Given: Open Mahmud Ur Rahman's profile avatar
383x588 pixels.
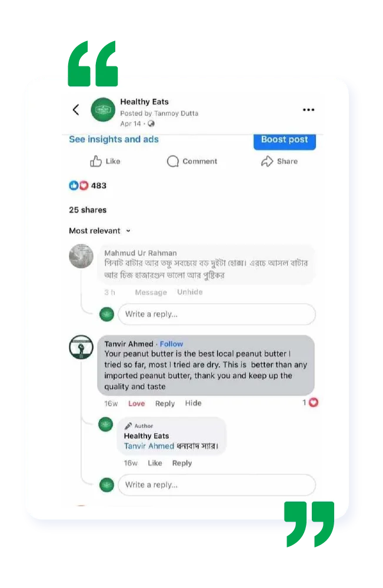Looking at the screenshot, I should point(81,256).
